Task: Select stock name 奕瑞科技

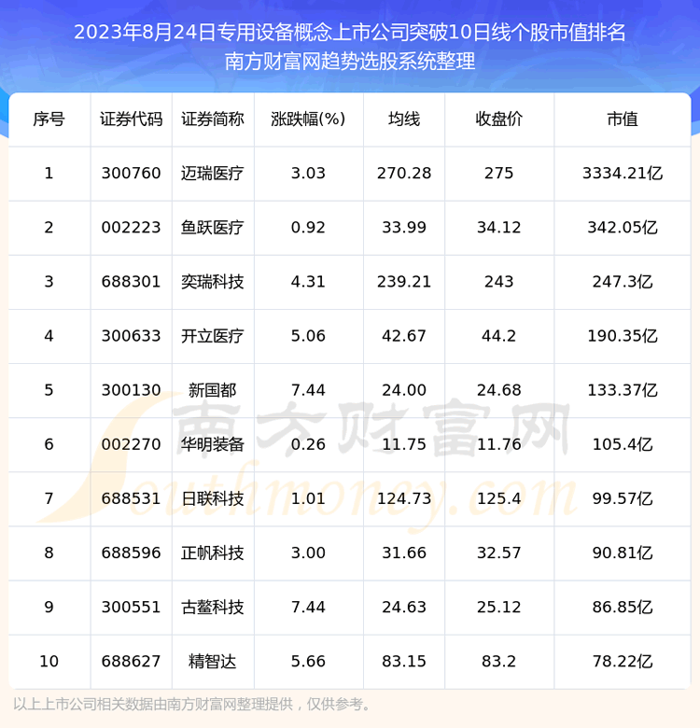Action: point(213,282)
